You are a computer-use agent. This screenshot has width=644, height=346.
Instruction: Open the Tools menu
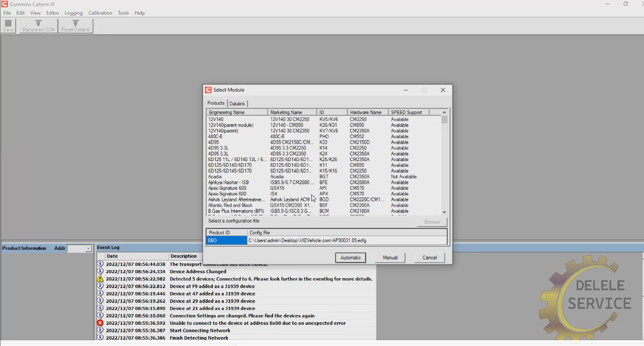tap(123, 13)
